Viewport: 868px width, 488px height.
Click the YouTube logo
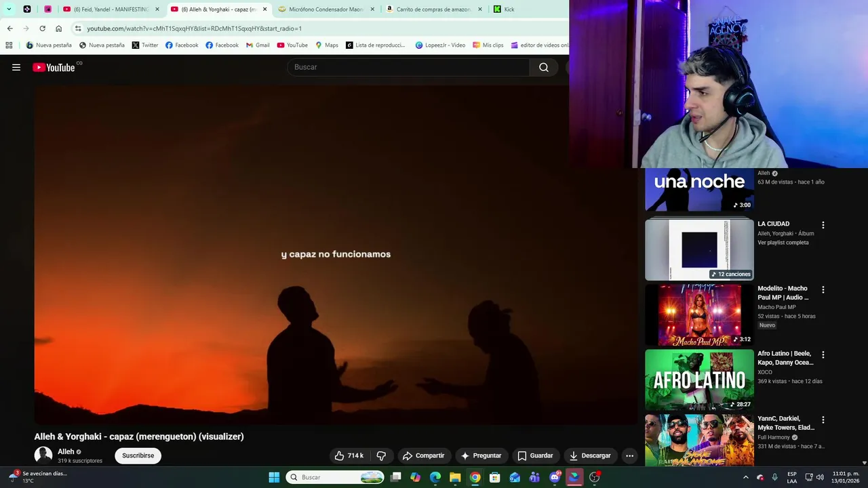click(54, 67)
